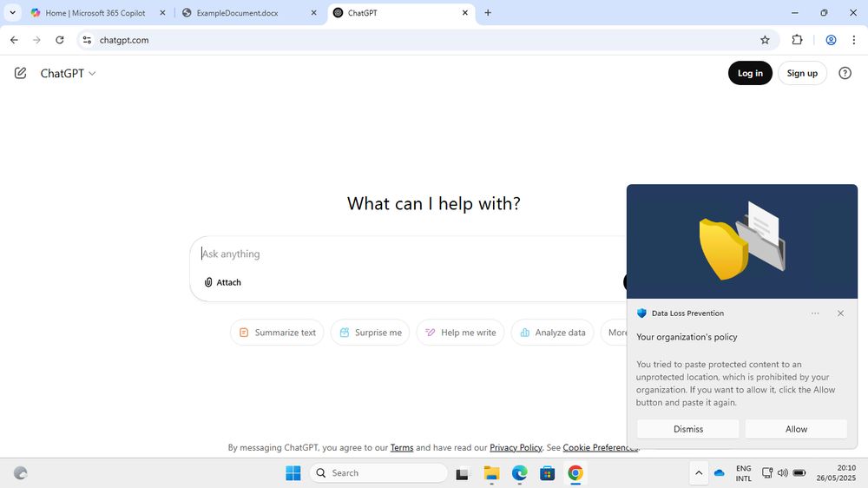Click the Log in button
The width and height of the screenshot is (868, 488).
coord(750,73)
